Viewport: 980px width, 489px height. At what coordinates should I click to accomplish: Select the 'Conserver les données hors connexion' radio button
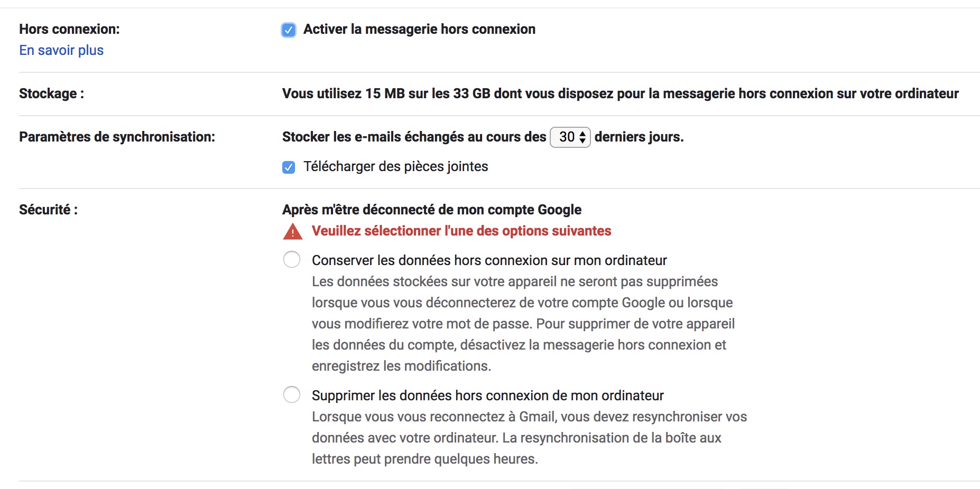pyautogui.click(x=292, y=260)
